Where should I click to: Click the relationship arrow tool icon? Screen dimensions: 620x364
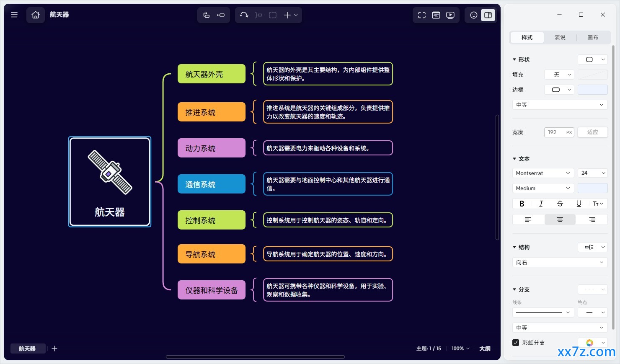coord(244,15)
